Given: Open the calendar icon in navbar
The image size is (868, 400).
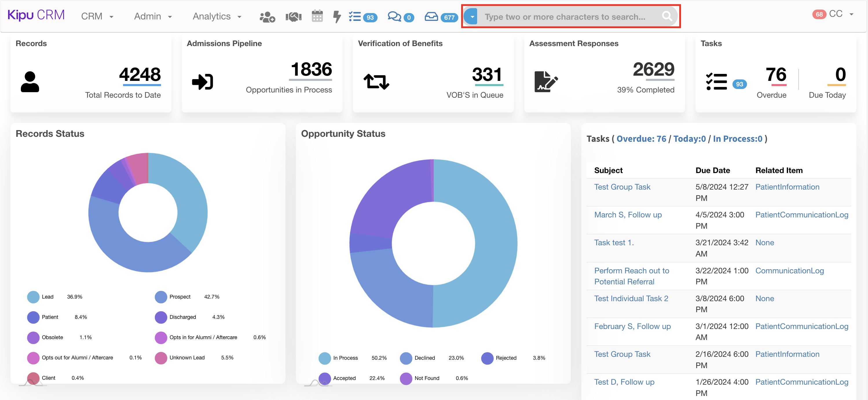Looking at the screenshot, I should [317, 16].
